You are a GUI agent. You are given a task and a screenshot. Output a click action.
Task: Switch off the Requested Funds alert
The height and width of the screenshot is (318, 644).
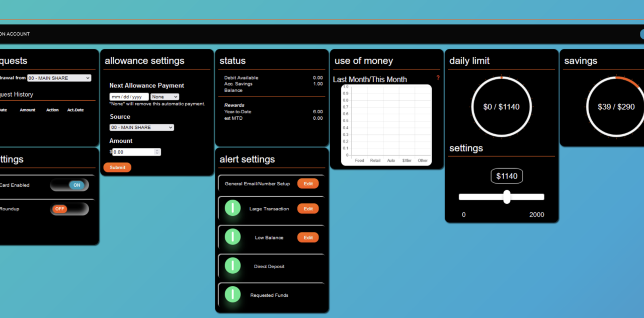(232, 294)
